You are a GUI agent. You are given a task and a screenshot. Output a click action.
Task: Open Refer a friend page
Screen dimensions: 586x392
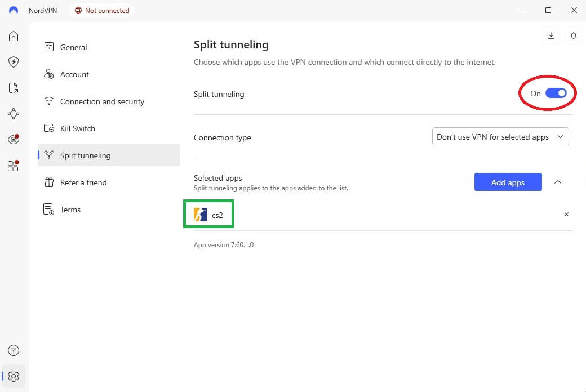[83, 182]
